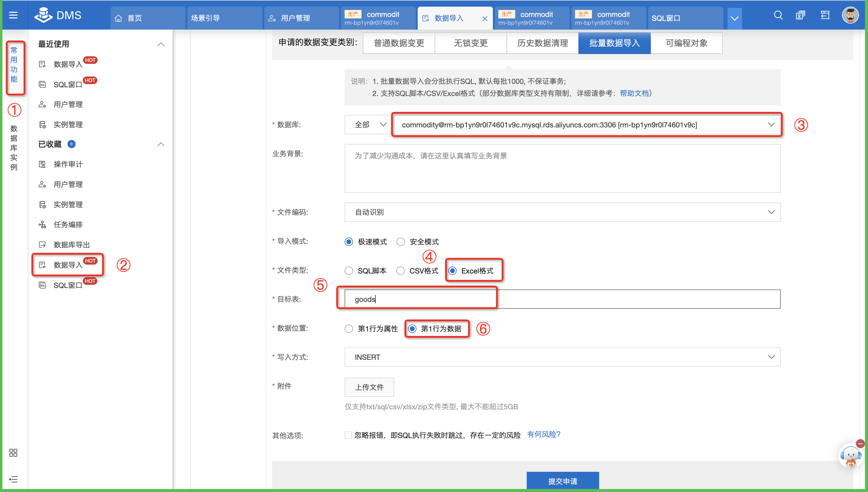This screenshot has height=492, width=868.
Task: Click the hamburger menu icon
Action: [x=13, y=15]
